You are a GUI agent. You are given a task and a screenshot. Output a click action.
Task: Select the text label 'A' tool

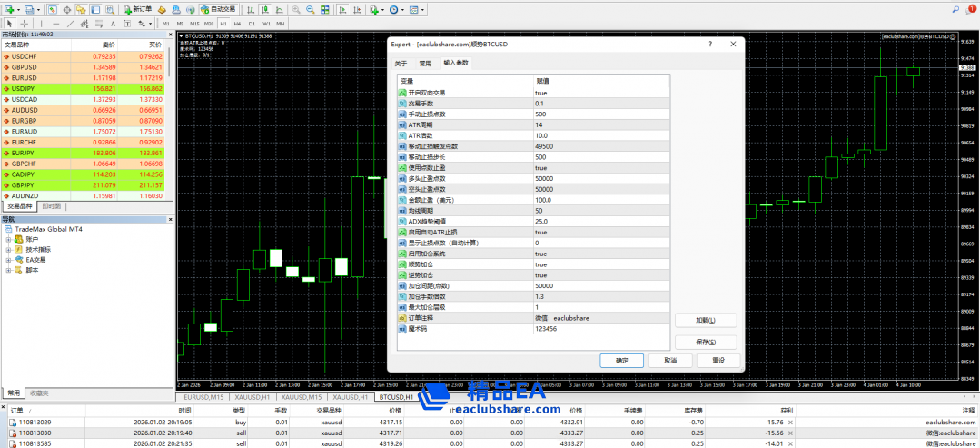113,23
